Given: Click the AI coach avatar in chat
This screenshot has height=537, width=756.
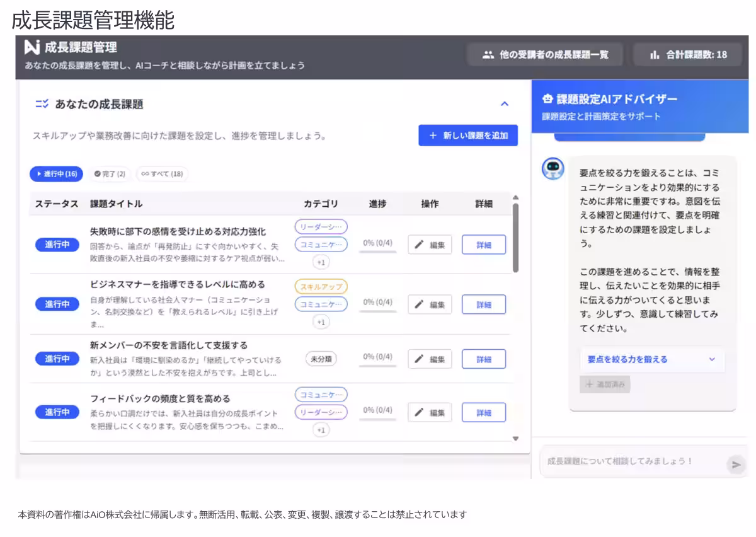Looking at the screenshot, I should 553,168.
